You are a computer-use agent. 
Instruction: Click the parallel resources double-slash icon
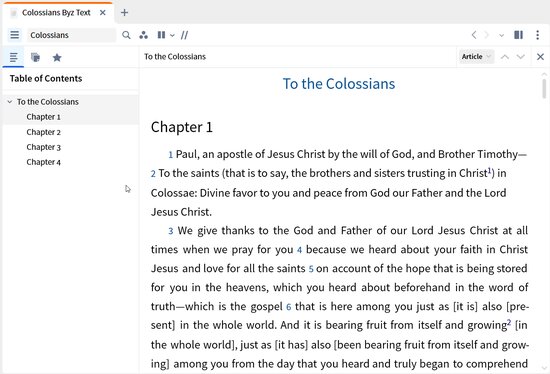pos(185,35)
